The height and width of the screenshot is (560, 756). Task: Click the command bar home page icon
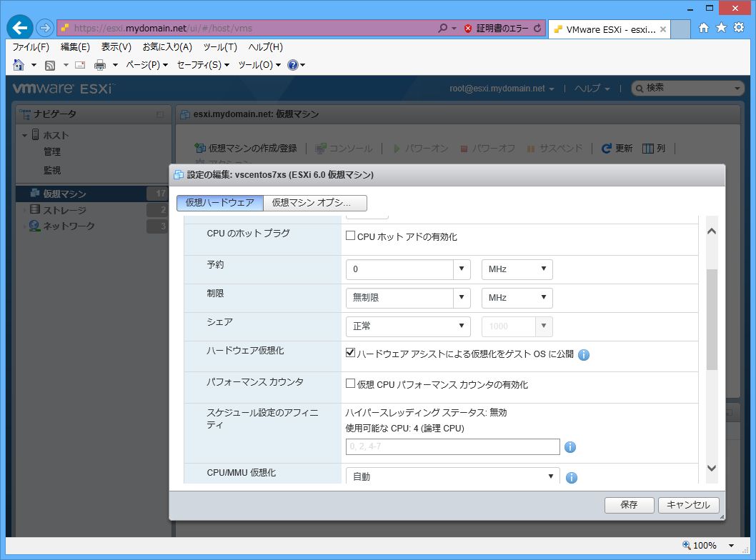click(19, 64)
